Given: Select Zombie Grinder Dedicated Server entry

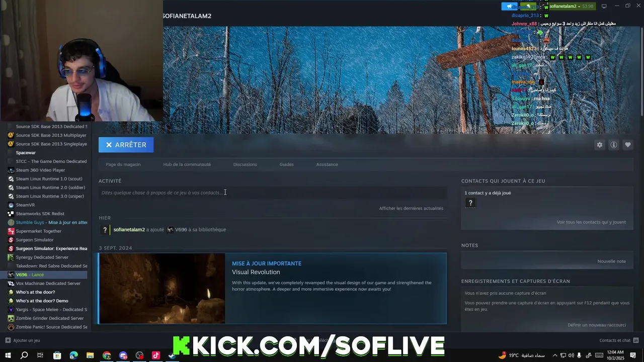Looking at the screenshot, I should coord(49,318).
